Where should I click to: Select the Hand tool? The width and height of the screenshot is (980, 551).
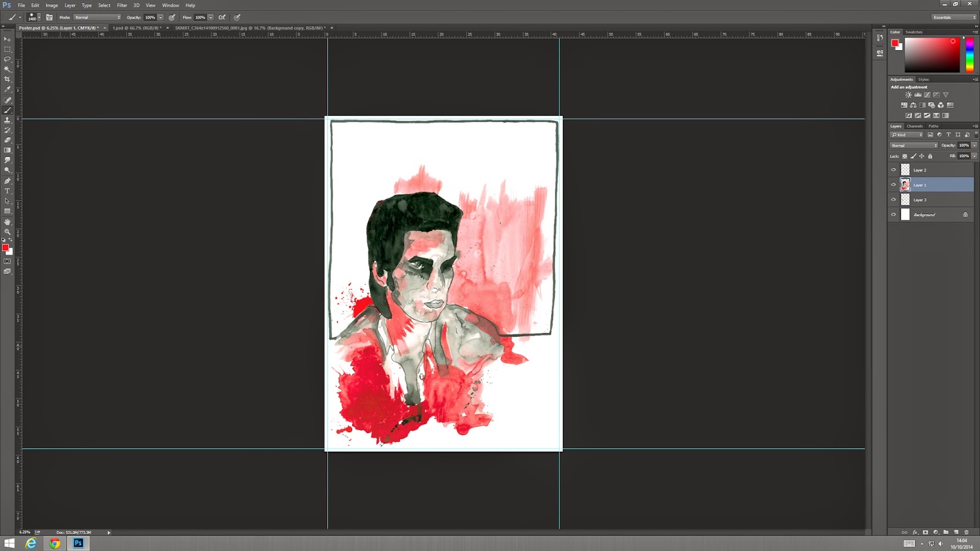point(7,222)
